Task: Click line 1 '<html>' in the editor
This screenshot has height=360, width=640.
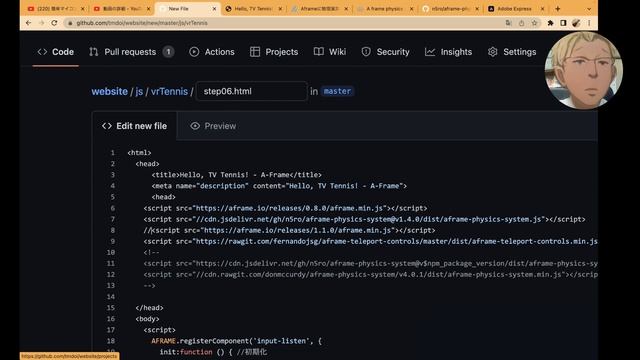Action: [139, 153]
